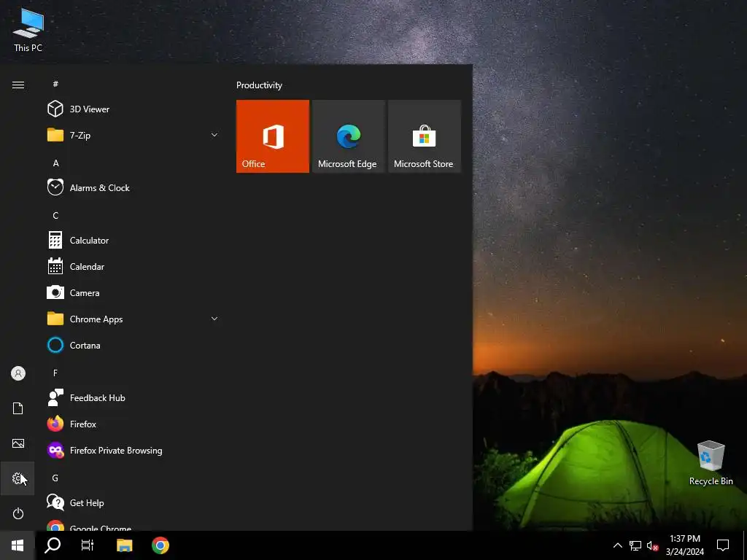
Task: Open the Microsoft Store tile
Action: click(425, 136)
